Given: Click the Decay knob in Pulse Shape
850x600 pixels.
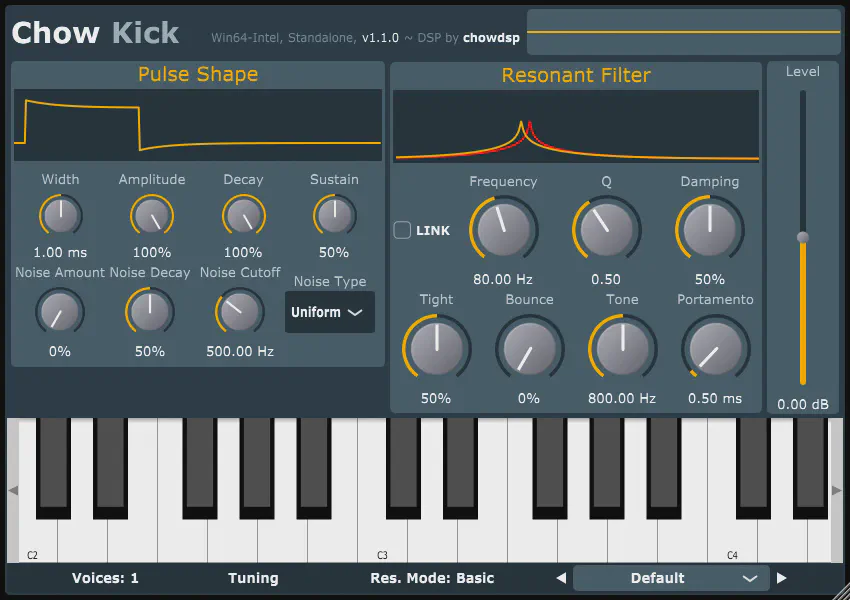Looking at the screenshot, I should coord(243,214).
